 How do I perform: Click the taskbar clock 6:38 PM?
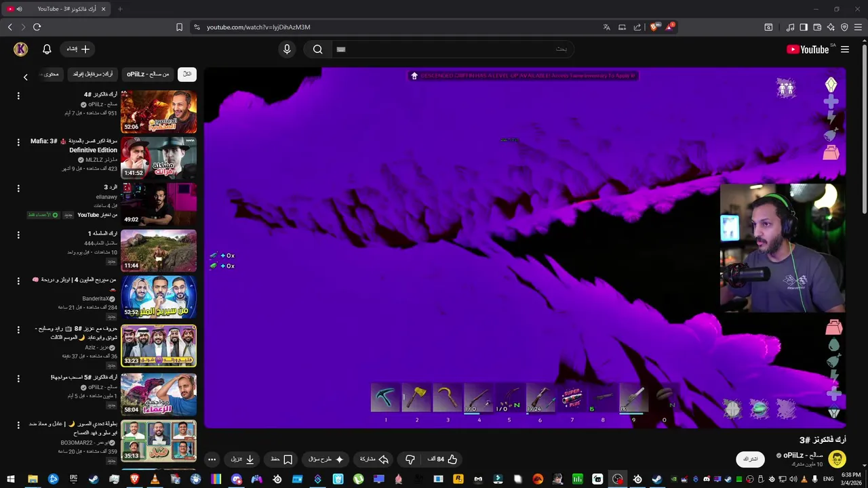850,479
